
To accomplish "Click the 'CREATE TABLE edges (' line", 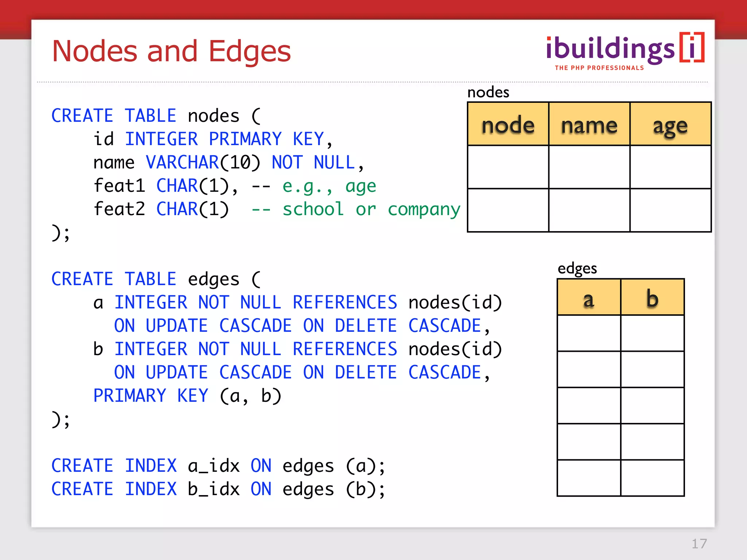I will point(156,279).
